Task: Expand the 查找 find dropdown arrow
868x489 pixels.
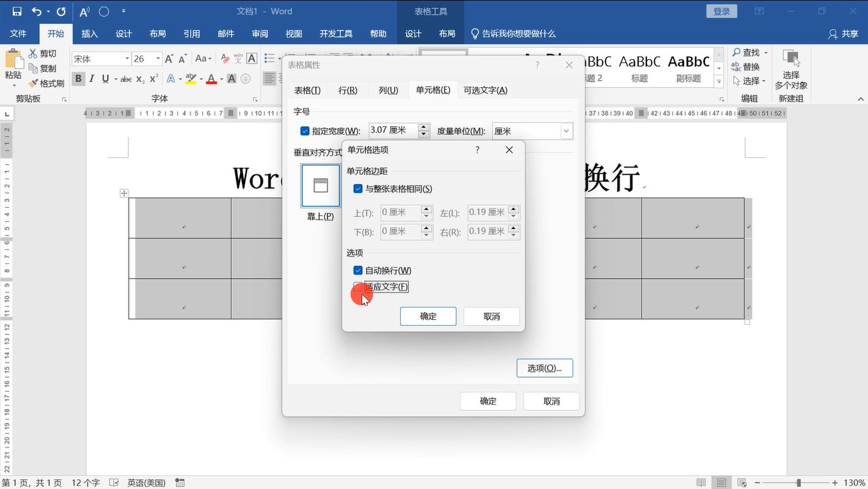Action: 766,53
